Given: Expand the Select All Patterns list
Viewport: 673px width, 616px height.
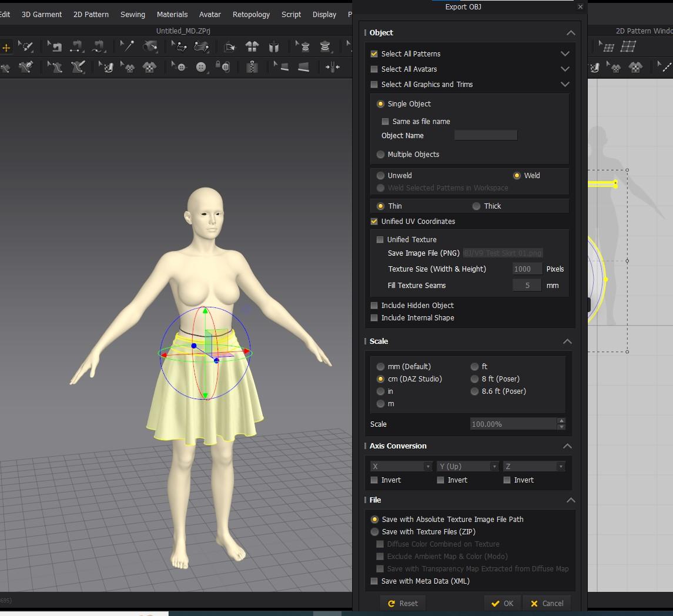Looking at the screenshot, I should 565,53.
